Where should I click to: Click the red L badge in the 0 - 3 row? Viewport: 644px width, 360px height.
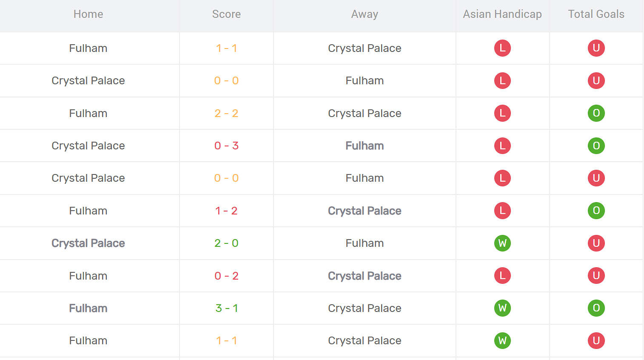pos(502,146)
